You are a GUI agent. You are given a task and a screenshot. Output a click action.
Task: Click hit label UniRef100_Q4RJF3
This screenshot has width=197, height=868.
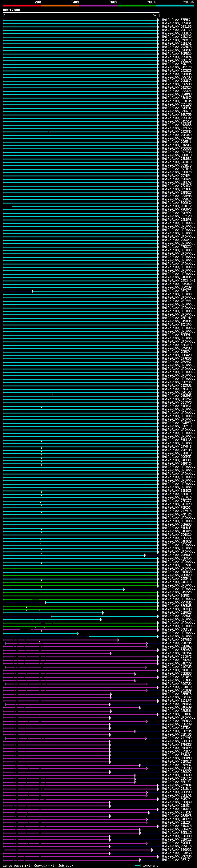click(x=177, y=582)
